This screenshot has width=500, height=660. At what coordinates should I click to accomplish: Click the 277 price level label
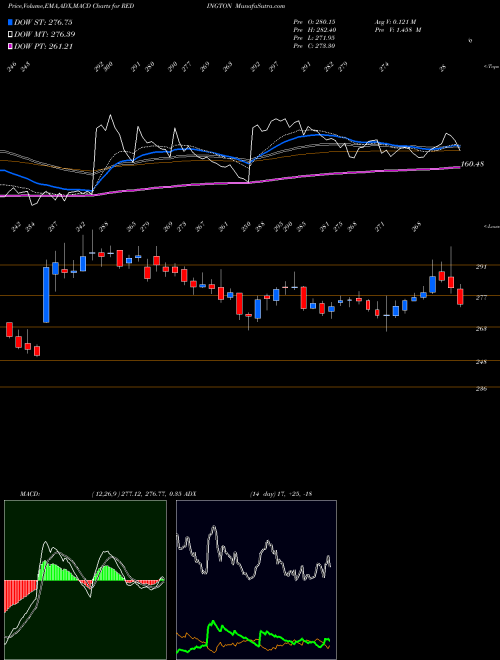(x=481, y=298)
